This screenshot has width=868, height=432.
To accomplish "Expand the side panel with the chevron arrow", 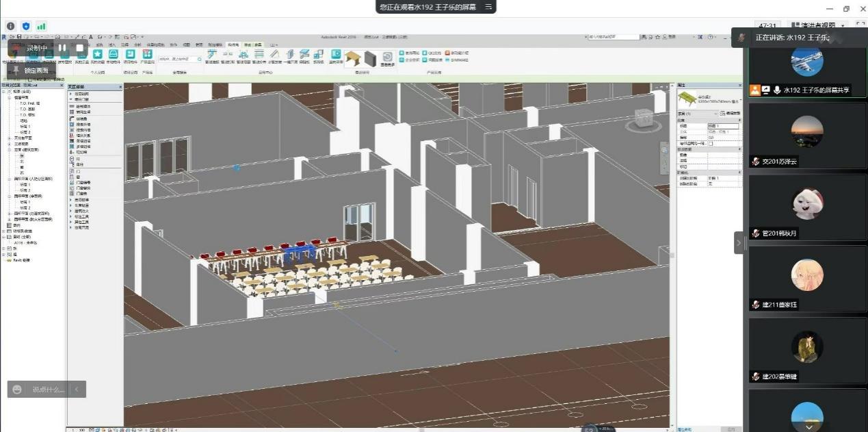I will [x=739, y=242].
